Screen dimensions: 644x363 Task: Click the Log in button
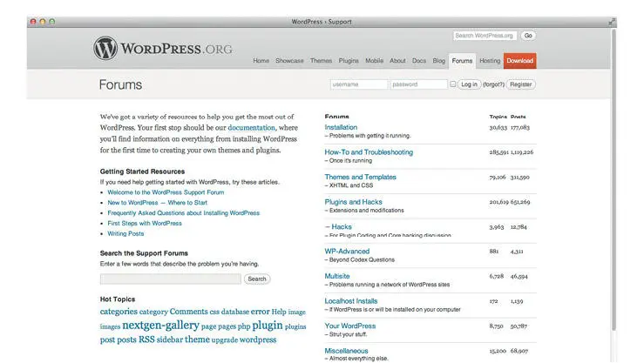point(469,84)
